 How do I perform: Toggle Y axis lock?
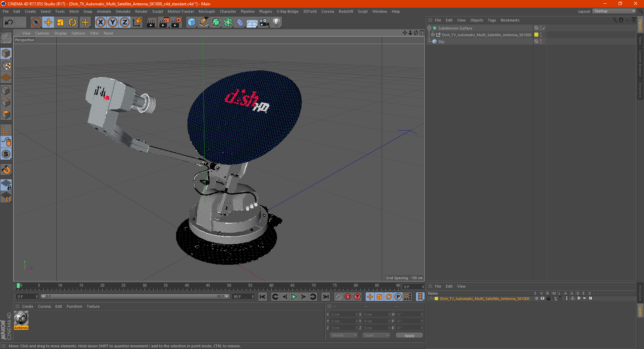113,22
